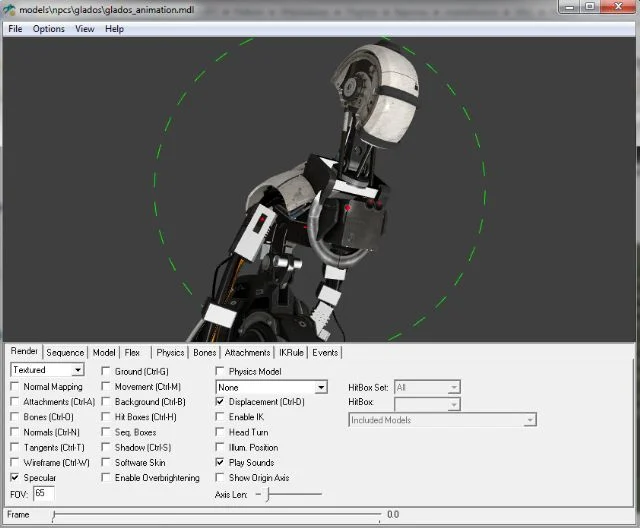Screen dimensions: 640x528
Task: Enable Illum. Position checkbox
Action: pyautogui.click(x=220, y=447)
